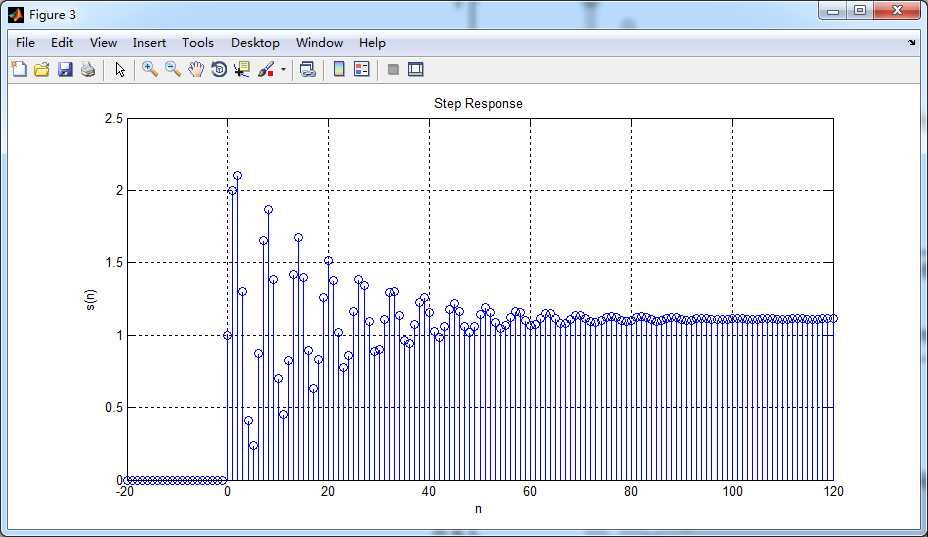The image size is (928, 537).
Task: Maximize the Figure 3 window
Action: coord(860,11)
